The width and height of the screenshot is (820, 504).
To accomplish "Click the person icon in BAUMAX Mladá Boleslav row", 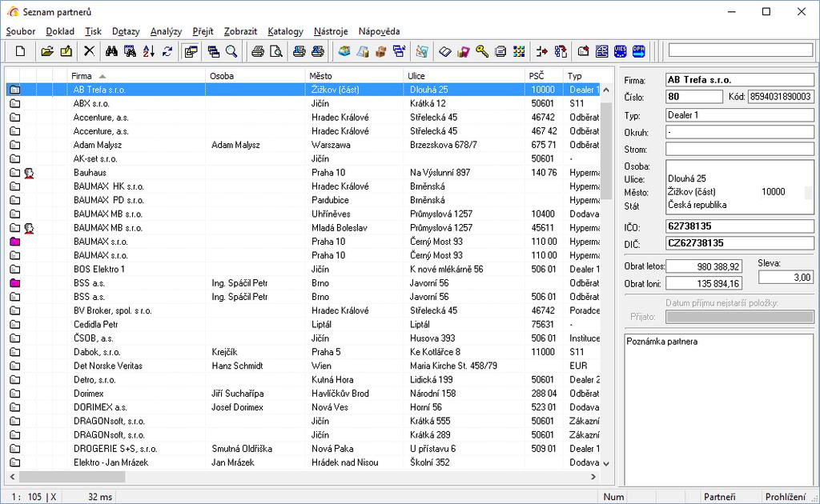I will coord(29,228).
